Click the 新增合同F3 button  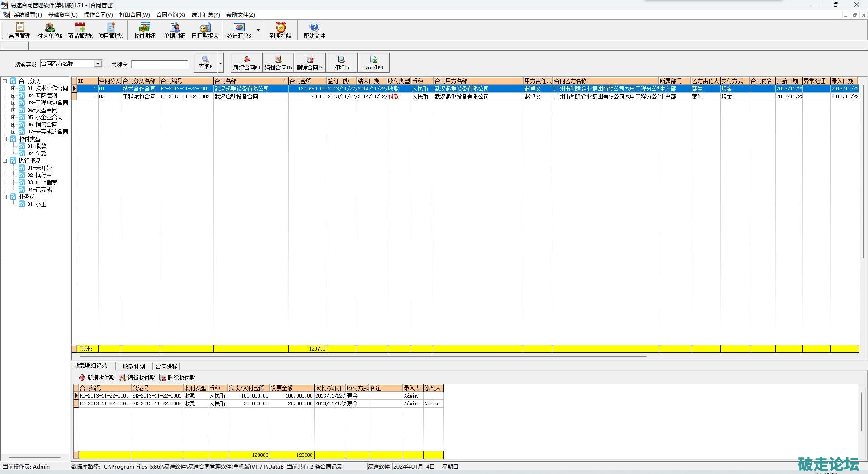click(x=246, y=63)
